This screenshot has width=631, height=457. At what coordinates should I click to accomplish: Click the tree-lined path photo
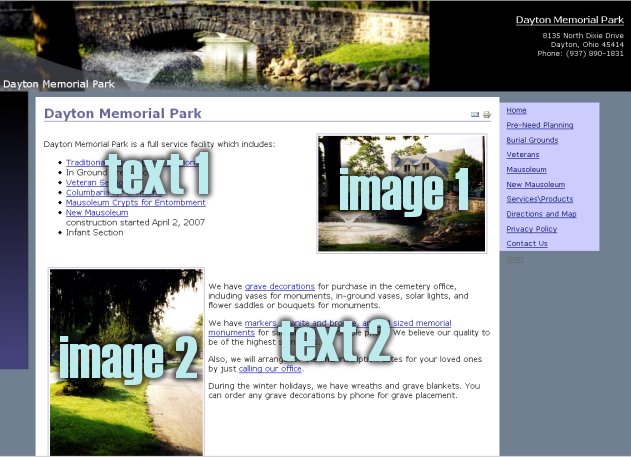click(x=126, y=362)
